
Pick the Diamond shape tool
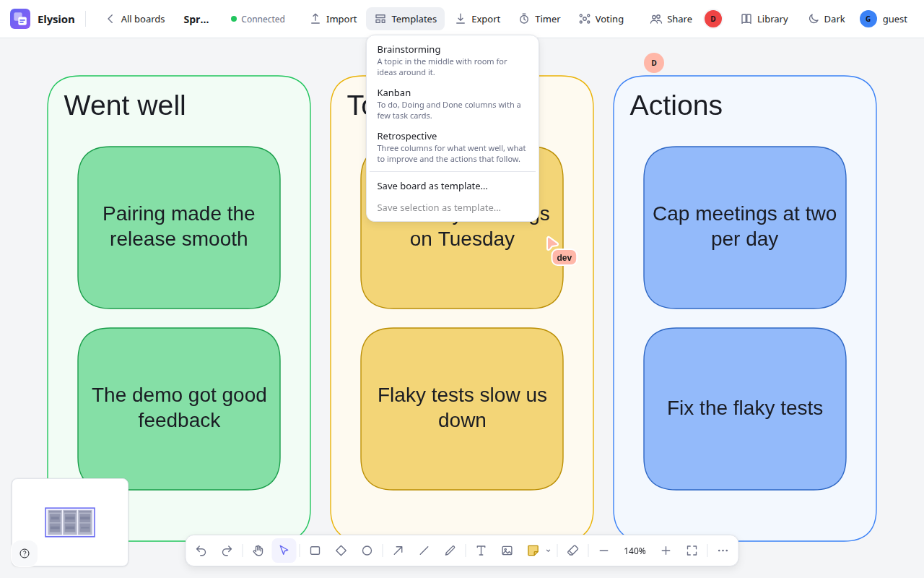click(x=341, y=551)
